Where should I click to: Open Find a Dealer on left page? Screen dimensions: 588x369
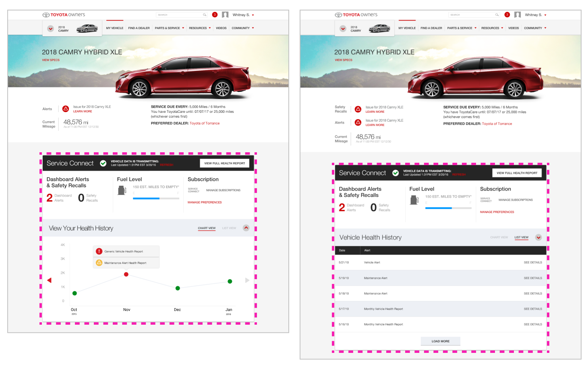tap(139, 28)
